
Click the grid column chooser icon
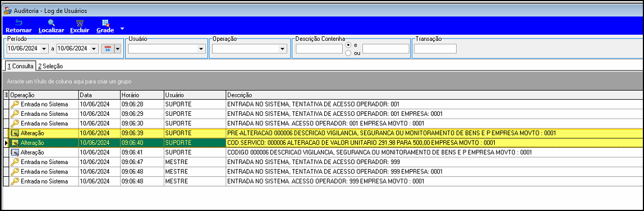pyautogui.click(x=6, y=95)
